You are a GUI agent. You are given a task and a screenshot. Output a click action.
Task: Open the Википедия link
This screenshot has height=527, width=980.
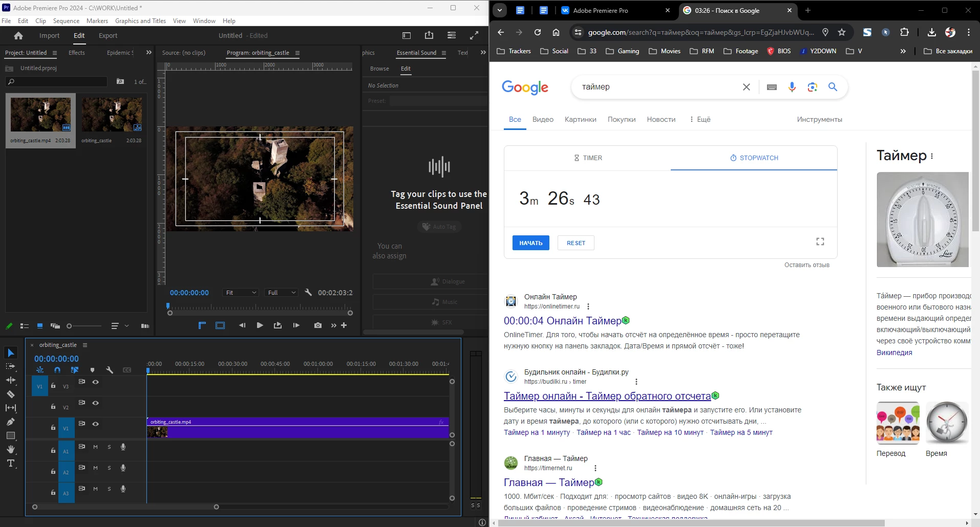click(x=894, y=353)
